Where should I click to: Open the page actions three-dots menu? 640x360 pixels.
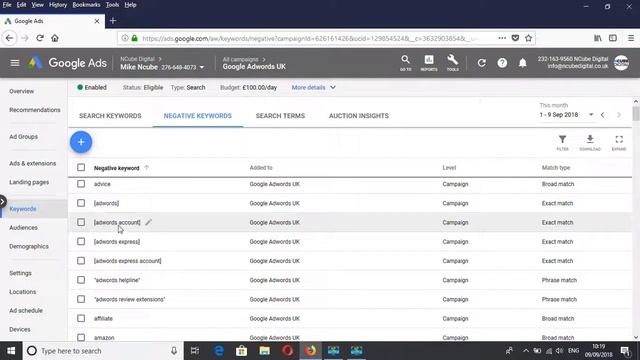502,38
